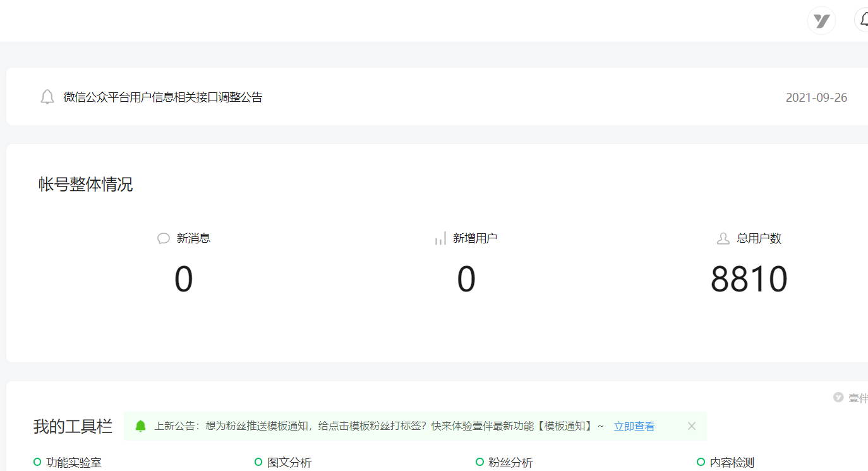Open notifications bell in top-right corner
This screenshot has width=868, height=471.
[863, 20]
